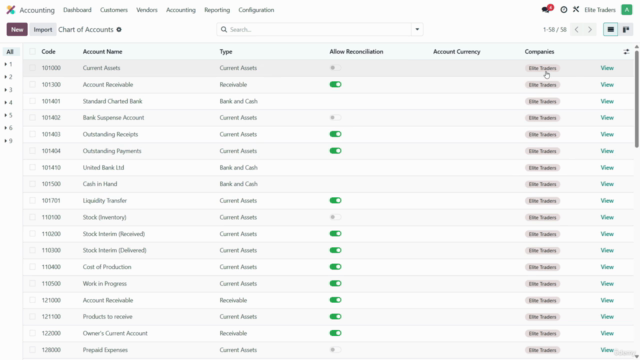Viewport: 640px width, 360px height.
Task: Enable reconciliation for 128000 Prepaid Expenses
Action: pyautogui.click(x=336, y=350)
